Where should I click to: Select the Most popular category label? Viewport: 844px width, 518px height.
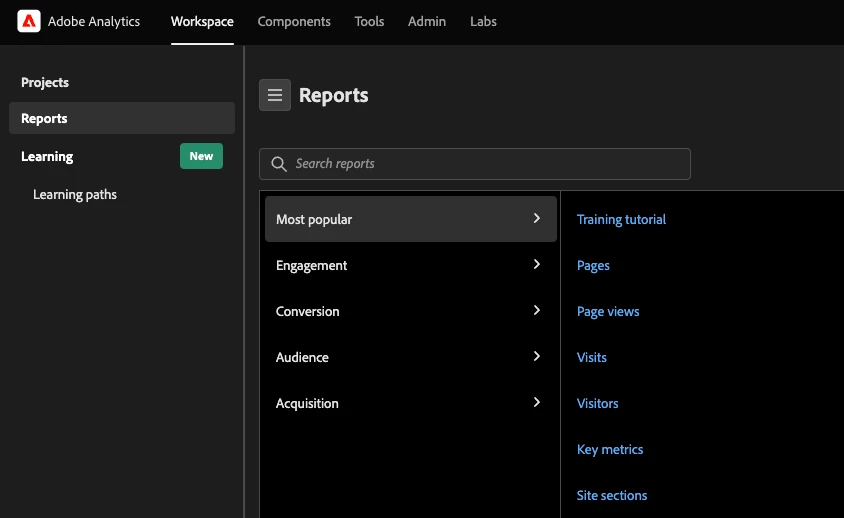coord(314,219)
